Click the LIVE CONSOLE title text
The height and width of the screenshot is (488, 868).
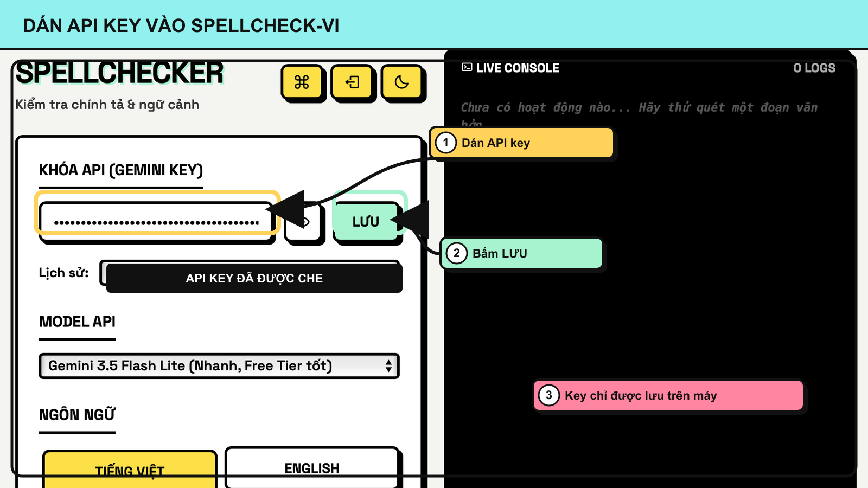point(518,68)
